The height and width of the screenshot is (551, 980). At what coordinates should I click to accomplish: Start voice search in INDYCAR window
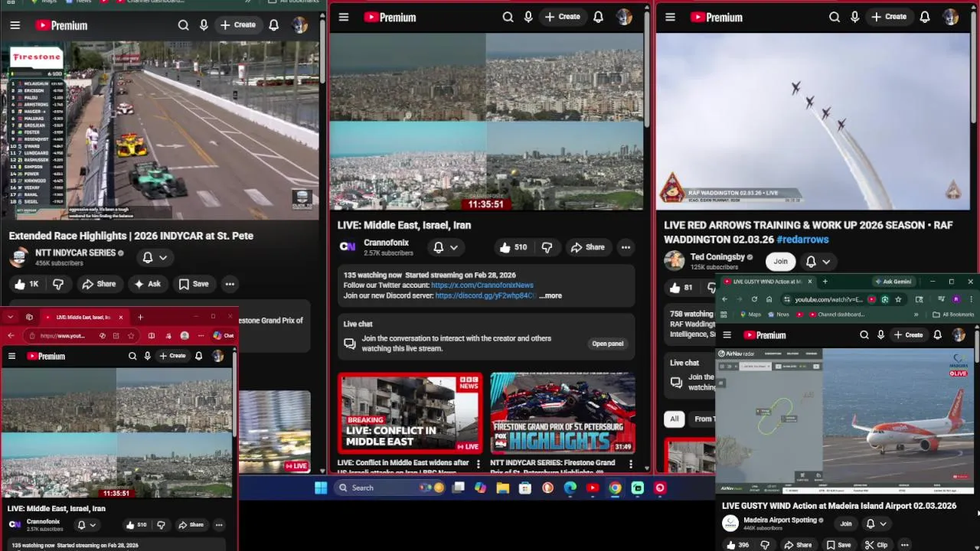point(204,25)
